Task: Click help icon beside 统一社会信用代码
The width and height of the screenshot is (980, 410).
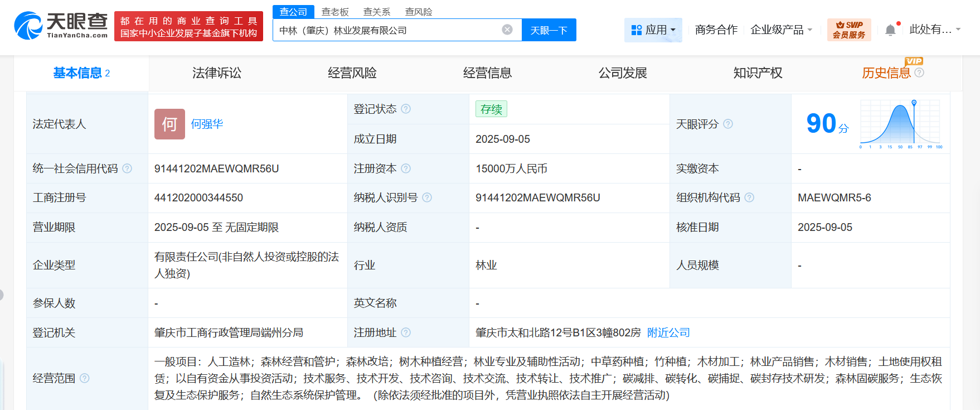Action: click(127, 168)
